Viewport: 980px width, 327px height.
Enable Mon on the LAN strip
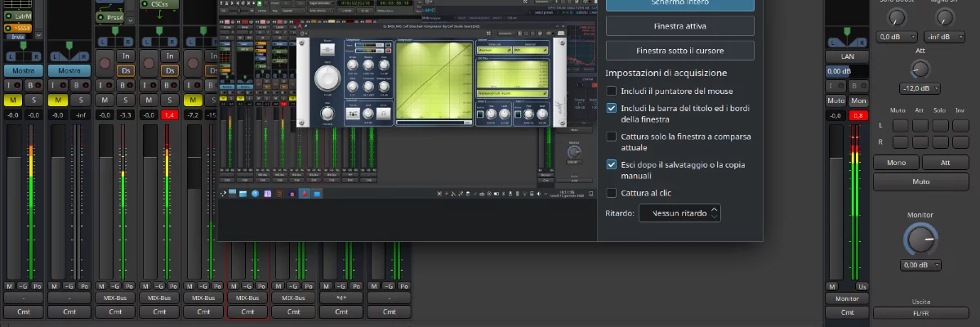coord(858,101)
